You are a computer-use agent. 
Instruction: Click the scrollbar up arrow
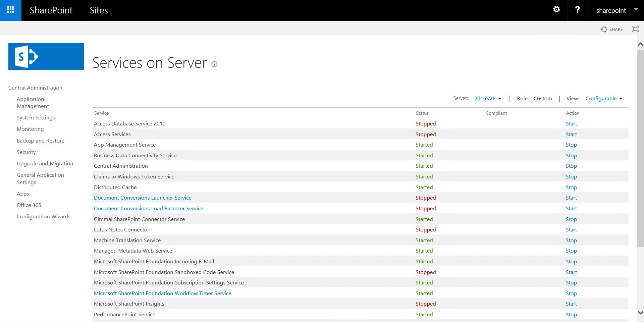[640, 44]
